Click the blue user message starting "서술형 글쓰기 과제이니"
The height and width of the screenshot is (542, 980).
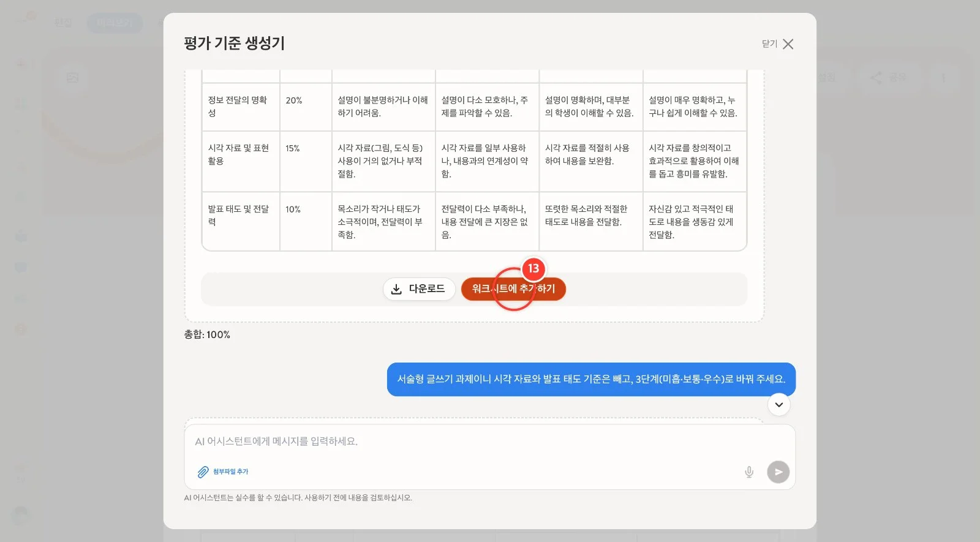tap(591, 380)
